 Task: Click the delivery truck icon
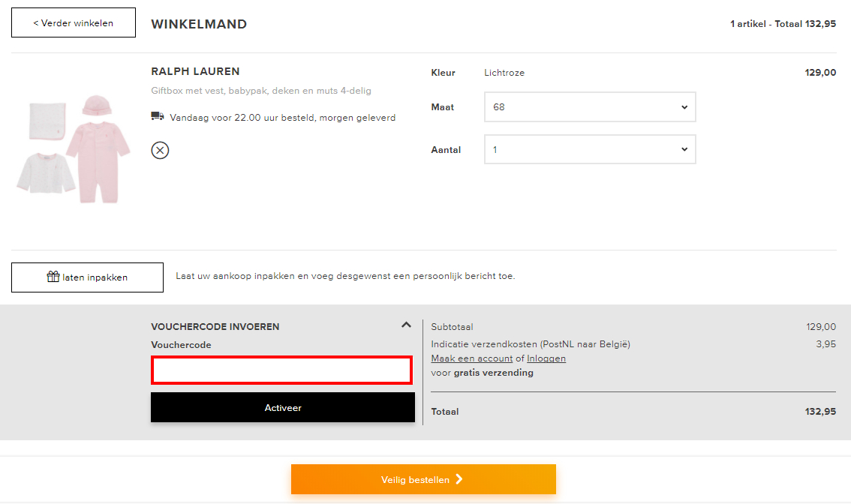158,116
